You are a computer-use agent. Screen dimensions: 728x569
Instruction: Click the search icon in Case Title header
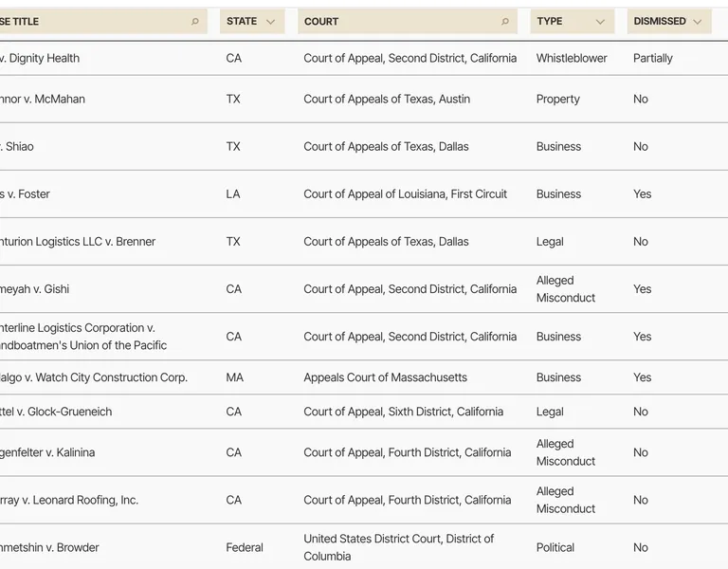[195, 22]
